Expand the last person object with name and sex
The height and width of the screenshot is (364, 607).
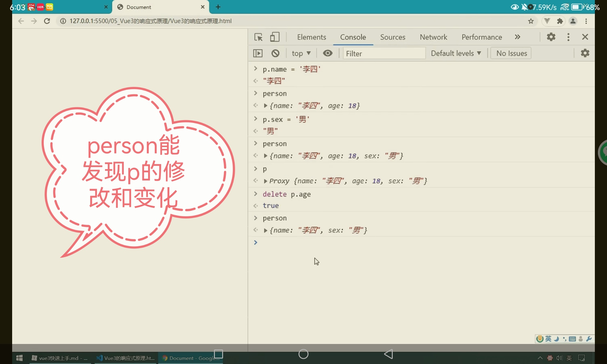point(266,231)
